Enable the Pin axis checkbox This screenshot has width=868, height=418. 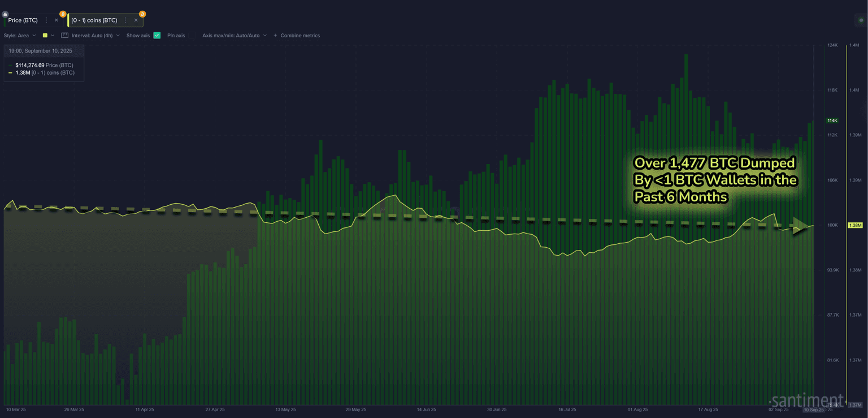[192, 35]
